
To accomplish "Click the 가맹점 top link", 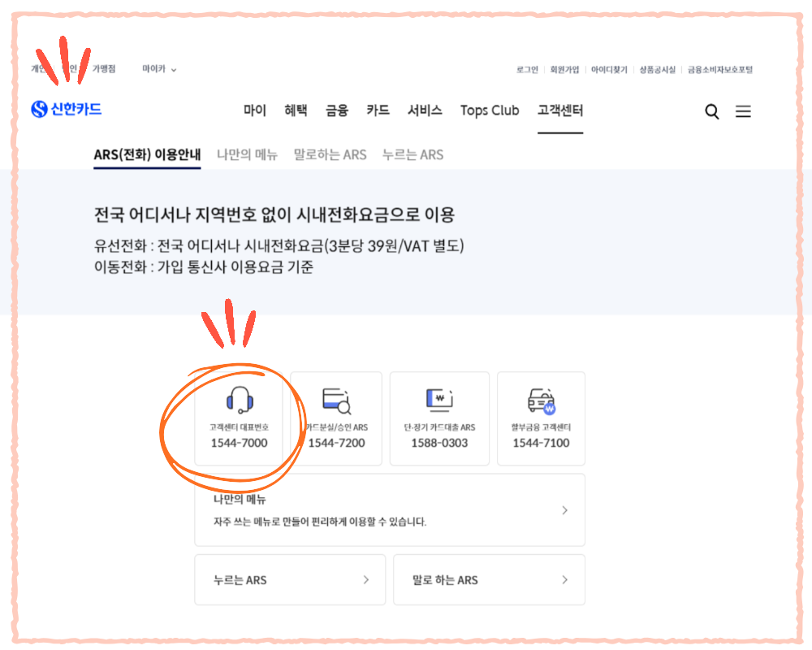I will pyautogui.click(x=104, y=68).
